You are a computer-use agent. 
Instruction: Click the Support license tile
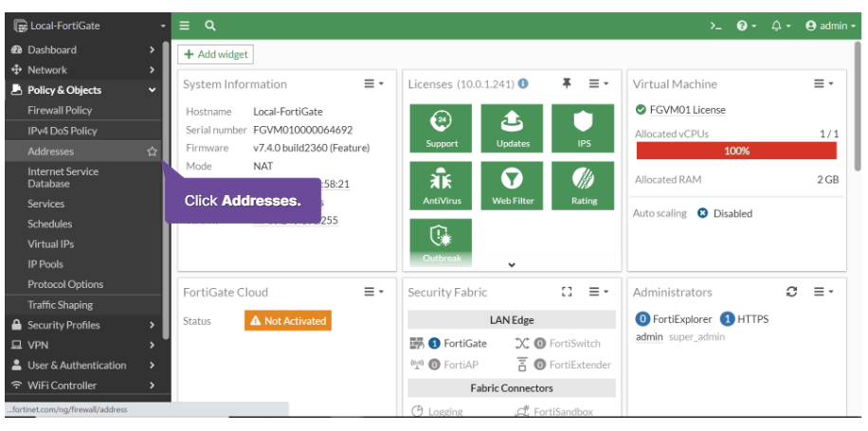tap(442, 129)
